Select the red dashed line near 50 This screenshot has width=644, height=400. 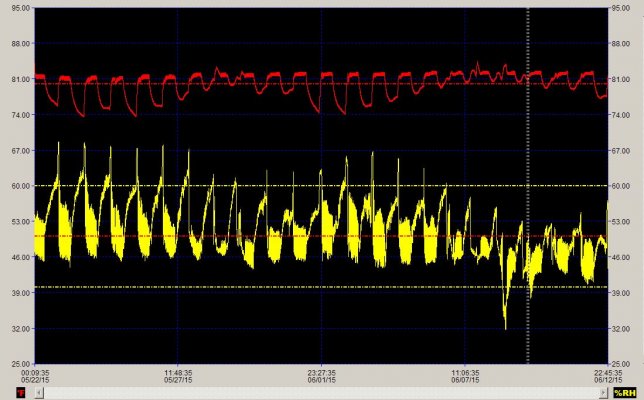[321, 236]
